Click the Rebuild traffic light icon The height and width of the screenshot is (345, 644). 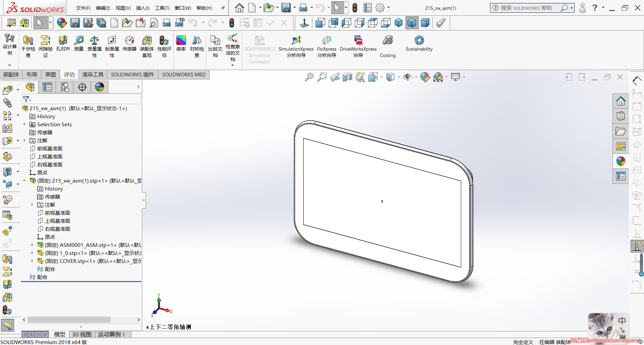[x=355, y=8]
